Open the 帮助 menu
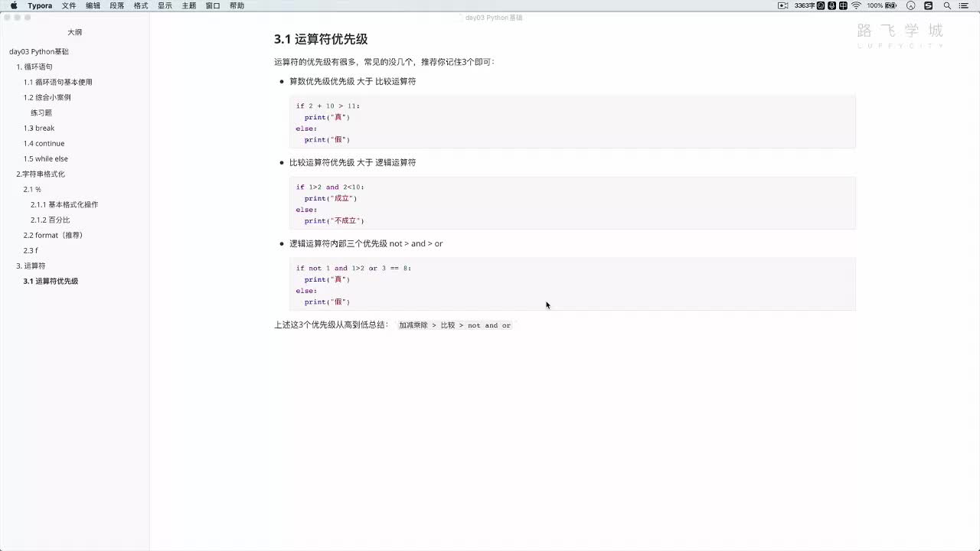Screen dimensions: 980x551 coord(237,5)
